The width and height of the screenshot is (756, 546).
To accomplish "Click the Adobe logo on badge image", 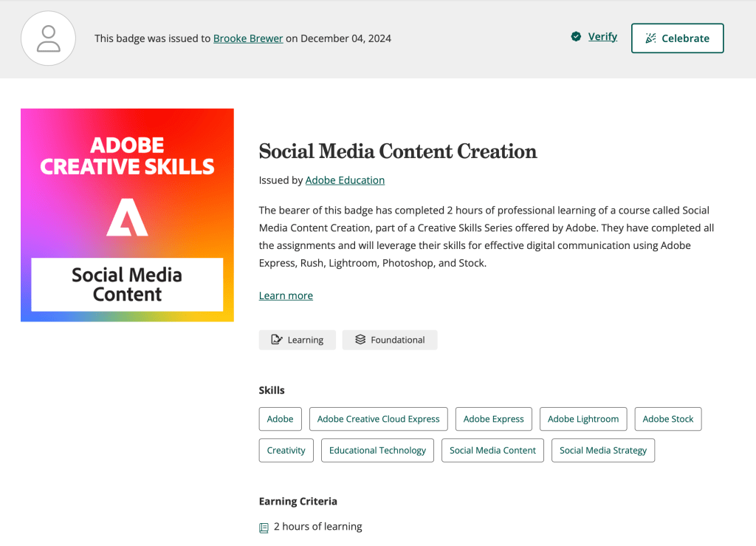I will (x=127, y=217).
